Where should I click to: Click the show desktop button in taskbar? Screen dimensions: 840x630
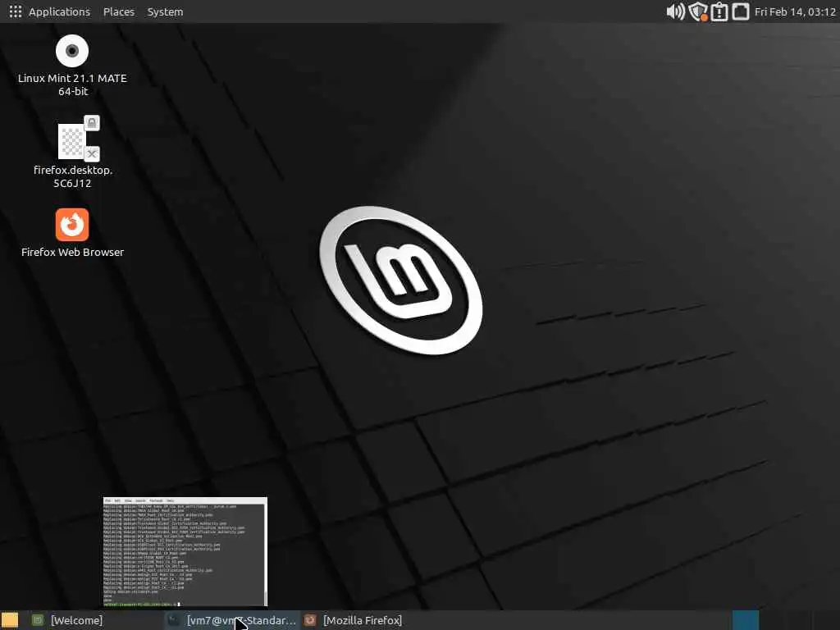click(10, 620)
